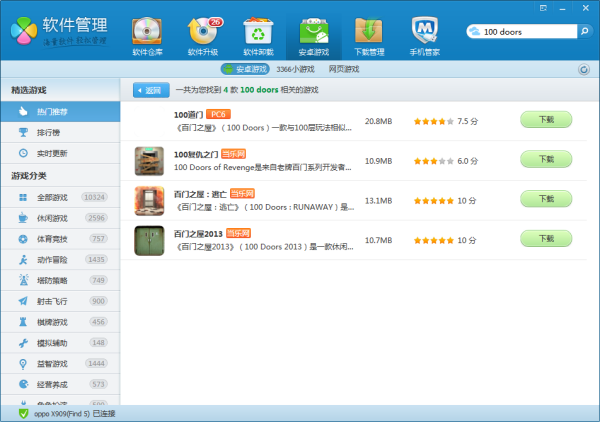Open the 下载管理 download manager icon
The height and width of the screenshot is (422, 600).
pyautogui.click(x=369, y=37)
